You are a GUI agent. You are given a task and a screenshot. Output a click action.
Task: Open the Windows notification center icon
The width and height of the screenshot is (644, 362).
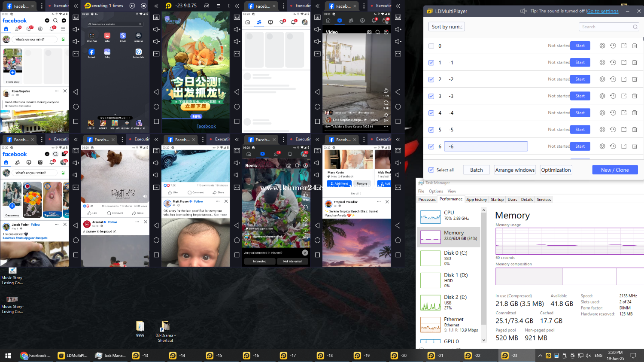633,356
